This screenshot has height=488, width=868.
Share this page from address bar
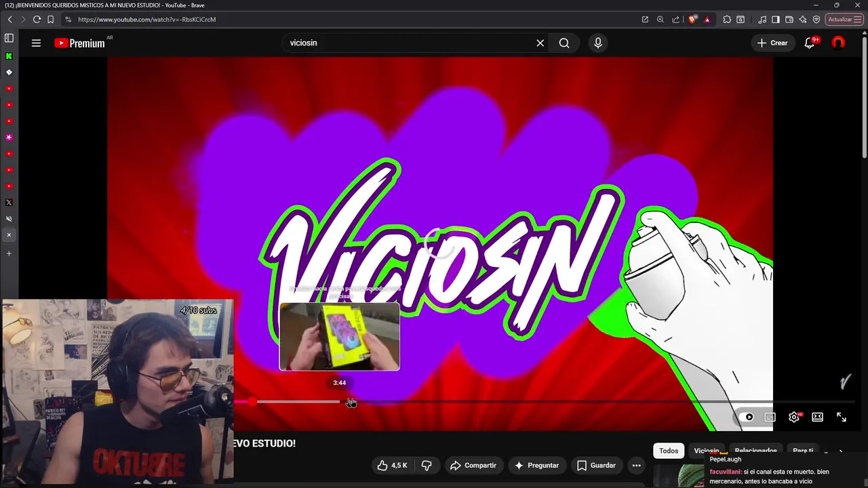[x=676, y=20]
